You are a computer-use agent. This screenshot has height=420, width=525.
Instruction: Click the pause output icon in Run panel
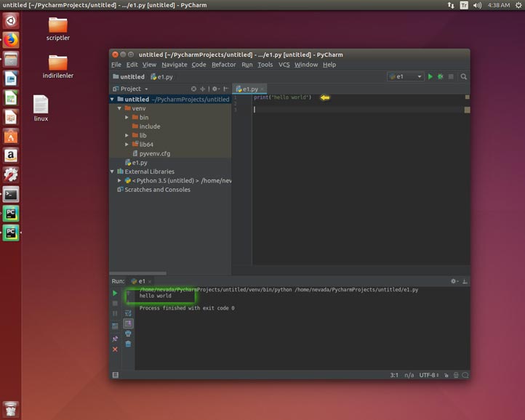point(115,314)
